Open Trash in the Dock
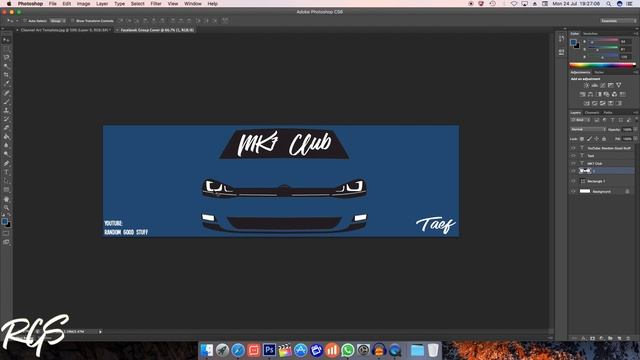The height and width of the screenshot is (360, 640). coord(433,350)
